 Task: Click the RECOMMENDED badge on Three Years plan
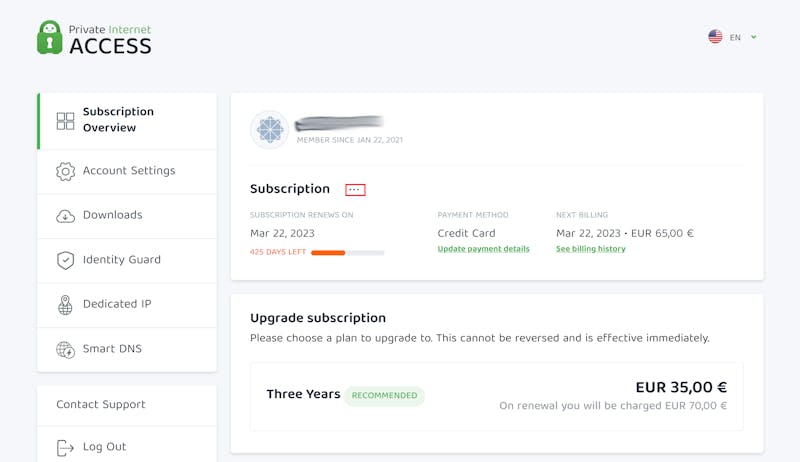click(x=384, y=396)
